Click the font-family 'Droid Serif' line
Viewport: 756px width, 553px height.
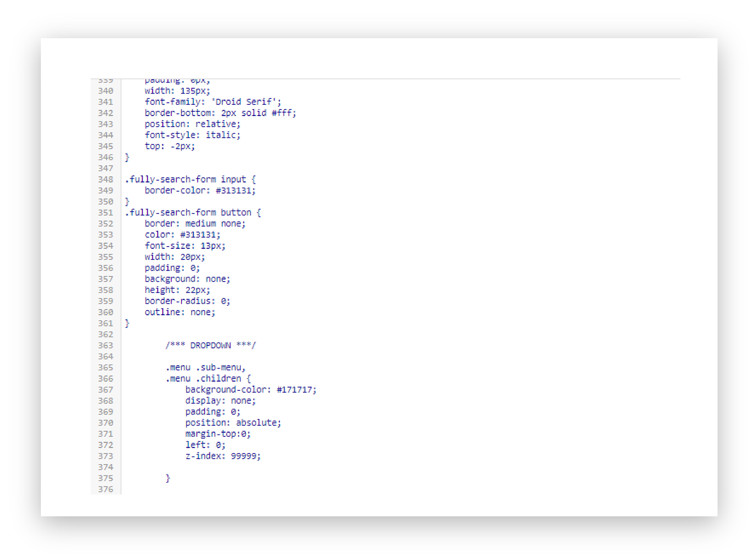213,102
